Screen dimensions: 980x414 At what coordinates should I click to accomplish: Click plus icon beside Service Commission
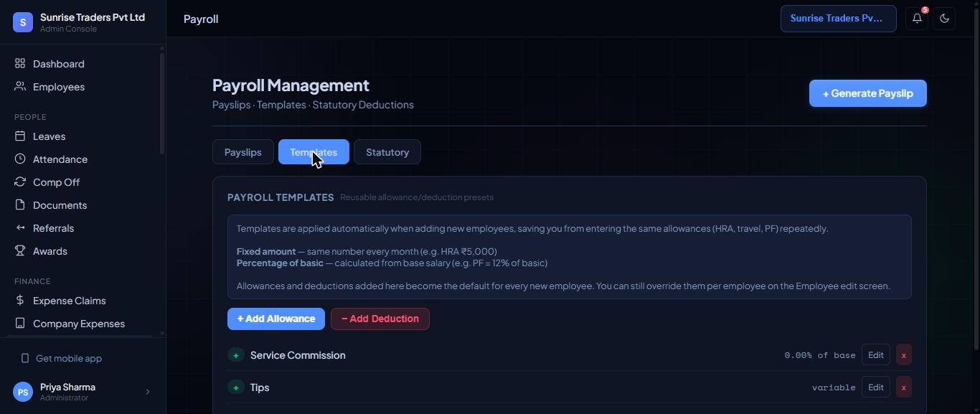pyautogui.click(x=236, y=355)
